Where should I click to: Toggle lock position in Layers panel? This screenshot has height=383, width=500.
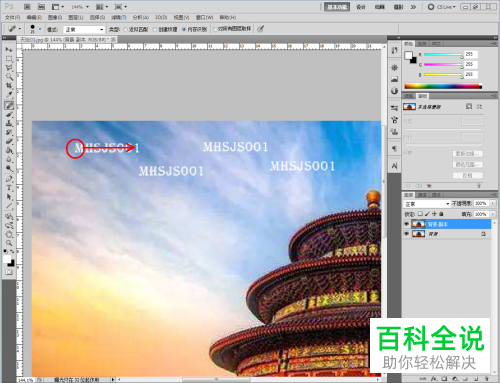434,214
